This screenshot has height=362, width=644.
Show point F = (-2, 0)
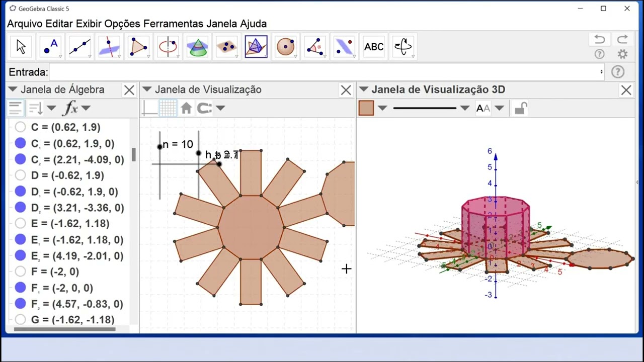point(20,271)
